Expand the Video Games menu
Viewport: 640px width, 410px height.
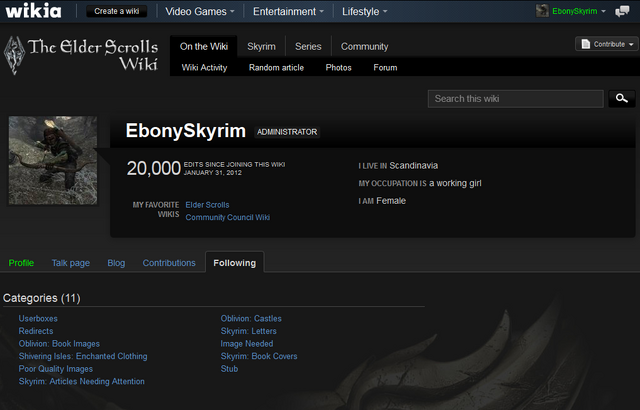[200, 11]
